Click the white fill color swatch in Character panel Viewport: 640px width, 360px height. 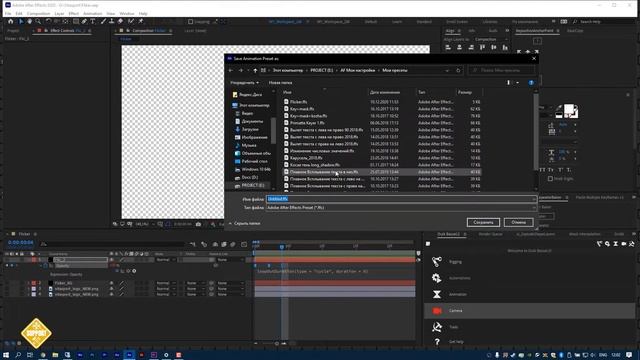click(569, 109)
